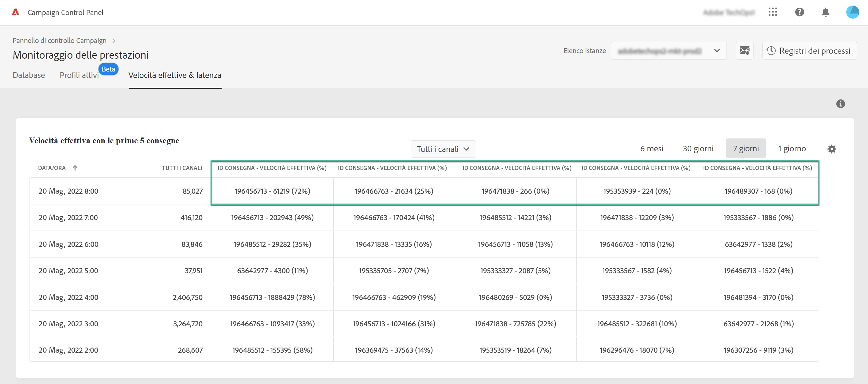
Task: Click the email alerts envelope icon
Action: pos(744,51)
